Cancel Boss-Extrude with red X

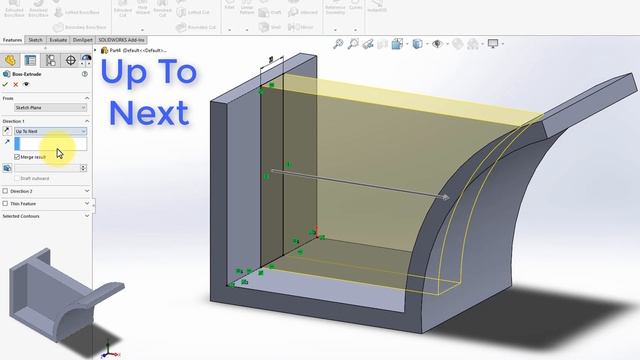tap(16, 84)
